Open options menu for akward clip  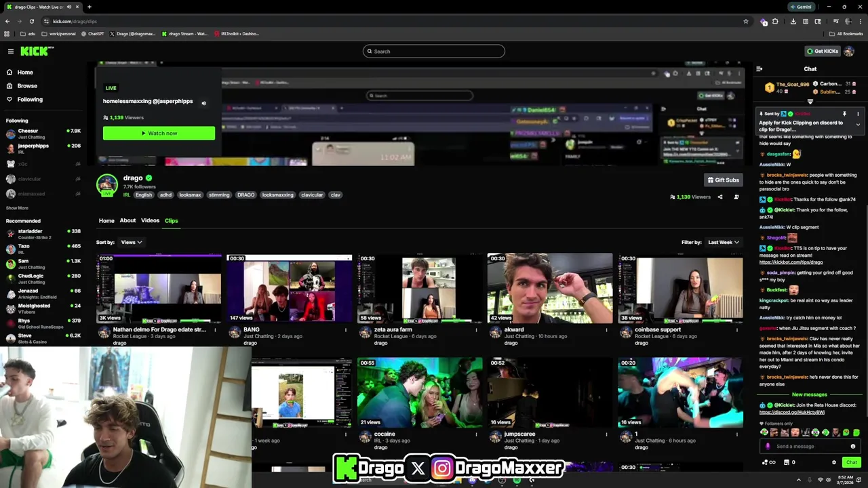coord(606,330)
